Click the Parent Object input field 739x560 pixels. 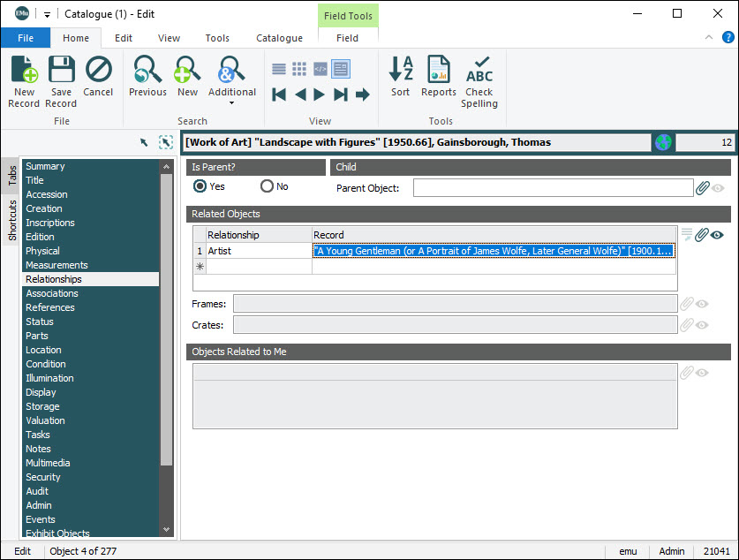(553, 187)
